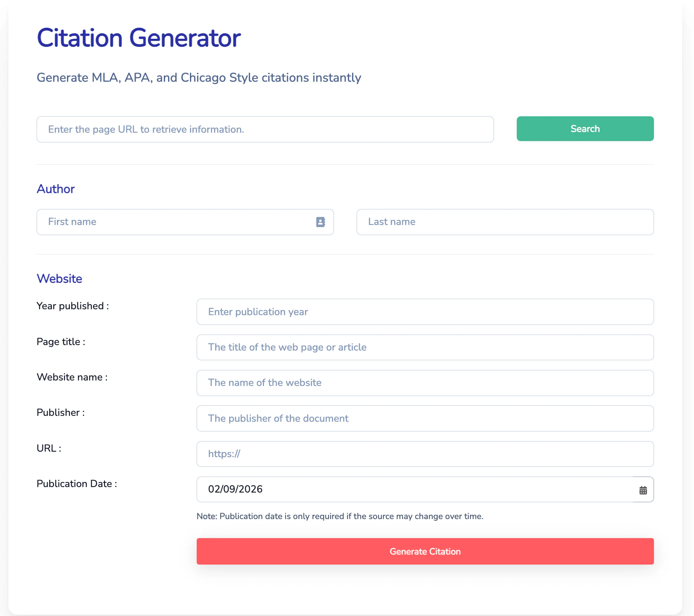Click the Generate Citation button
This screenshot has width=694, height=616.
[x=425, y=551]
